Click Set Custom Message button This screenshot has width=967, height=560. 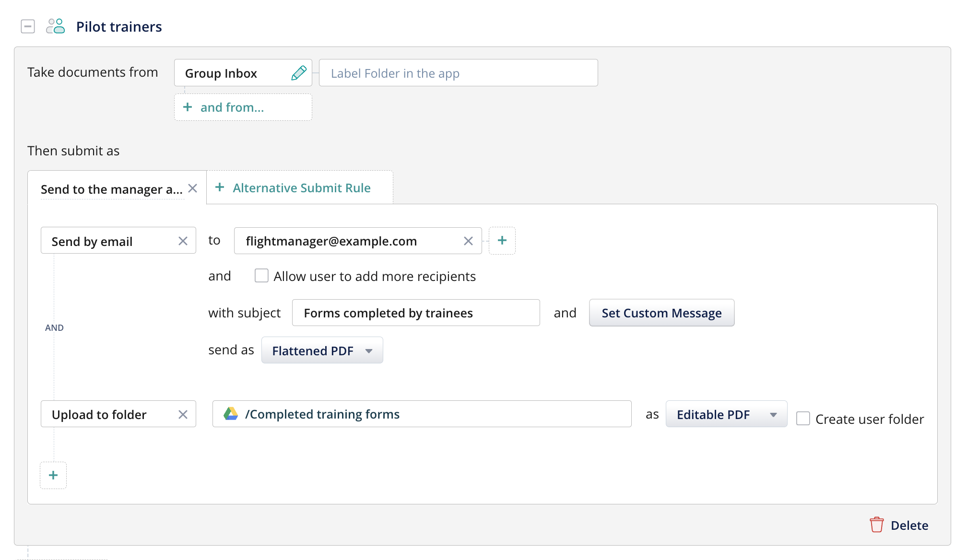(661, 313)
